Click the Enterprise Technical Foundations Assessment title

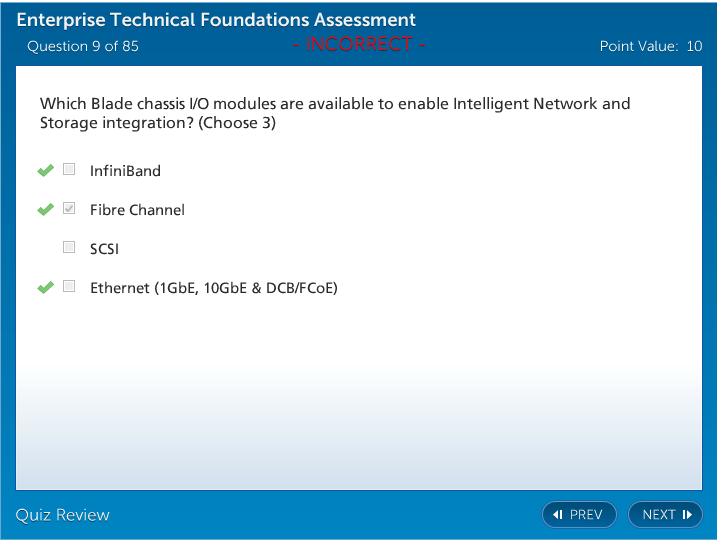click(x=216, y=20)
